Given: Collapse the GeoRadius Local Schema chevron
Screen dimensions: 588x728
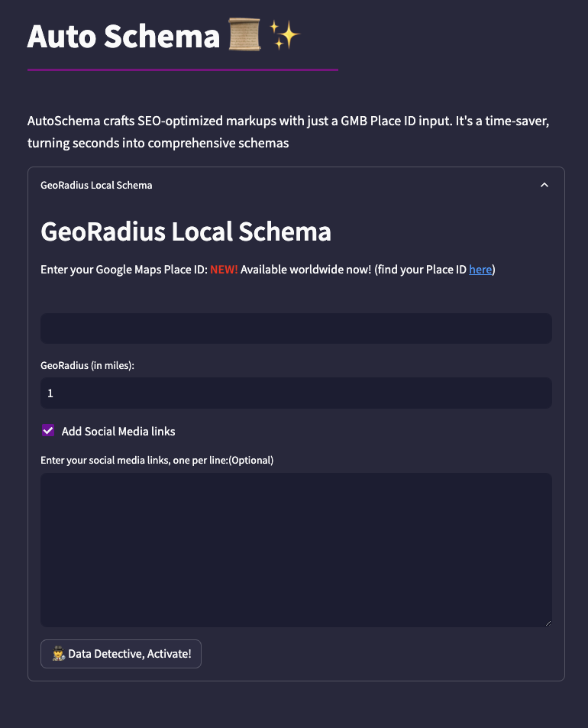Looking at the screenshot, I should coord(544,185).
